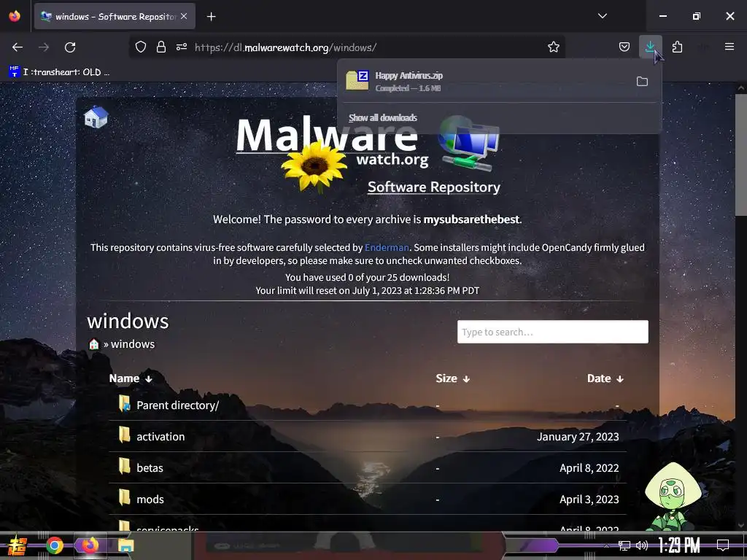The image size is (747, 560).
Task: Toggle the downloads panel button
Action: [650, 47]
